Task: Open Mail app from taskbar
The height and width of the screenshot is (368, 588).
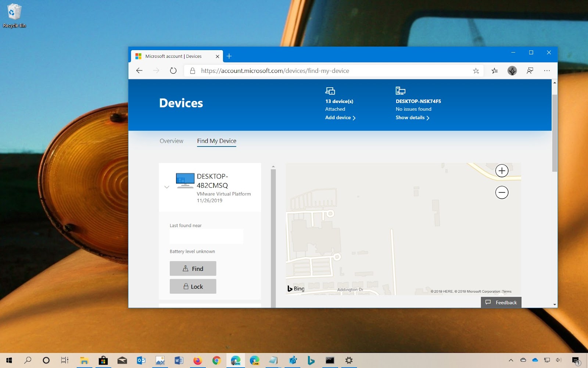Action: 122,360
